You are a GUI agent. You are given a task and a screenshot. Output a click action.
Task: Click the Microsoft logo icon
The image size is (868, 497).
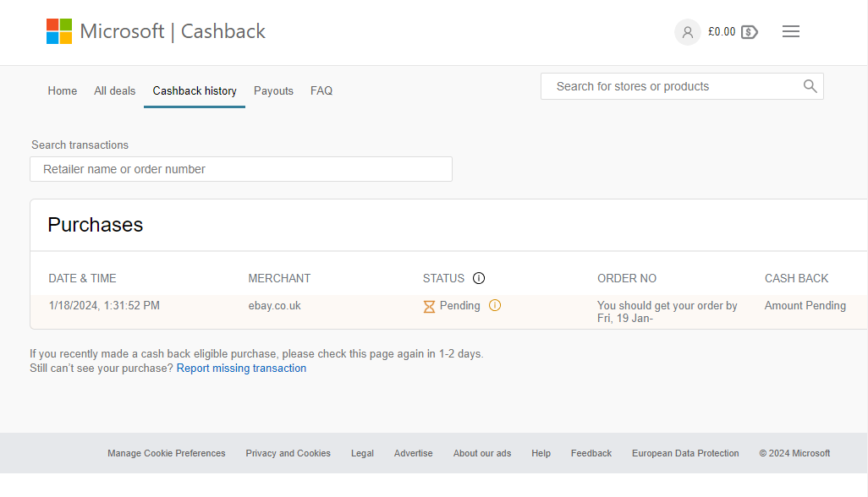click(x=59, y=31)
